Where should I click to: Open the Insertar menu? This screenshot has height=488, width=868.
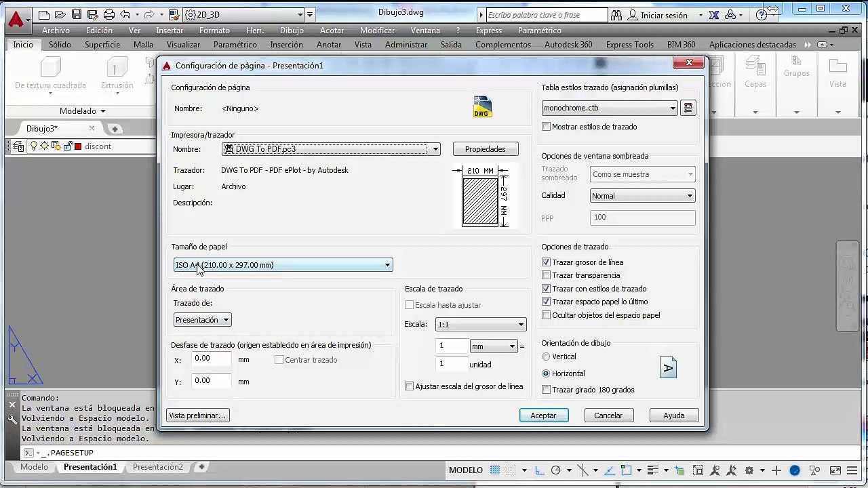tap(170, 30)
